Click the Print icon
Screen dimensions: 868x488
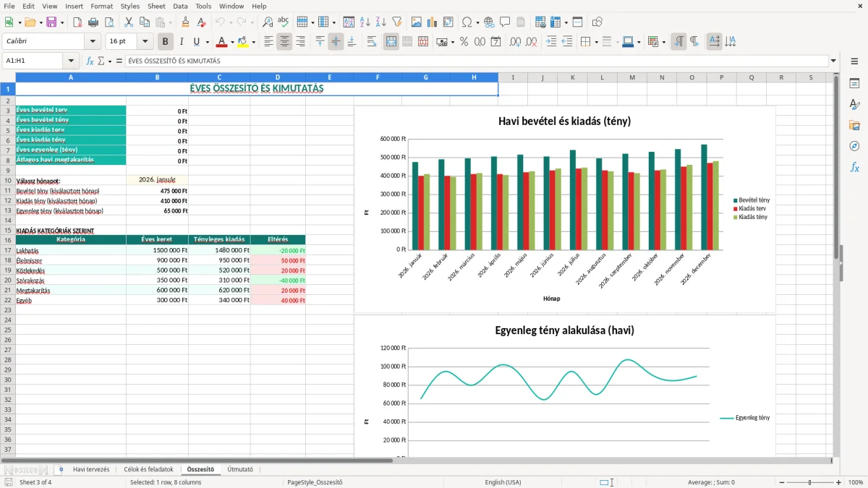click(x=94, y=22)
